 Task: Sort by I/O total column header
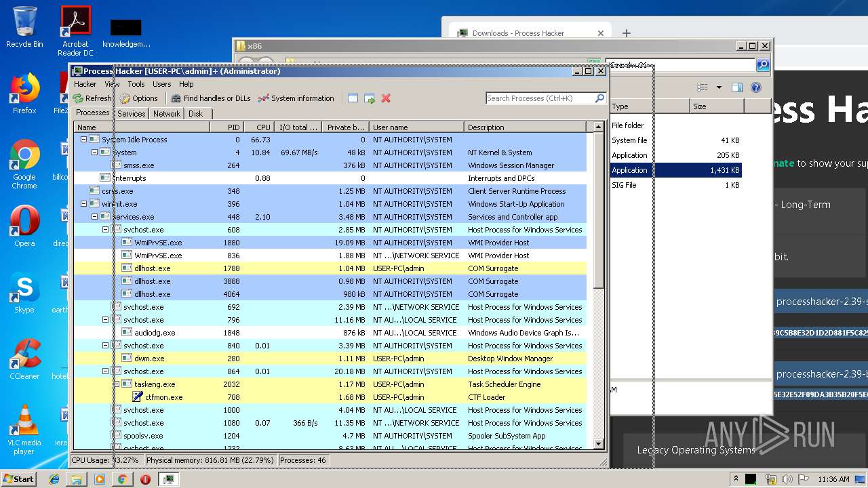click(x=297, y=127)
